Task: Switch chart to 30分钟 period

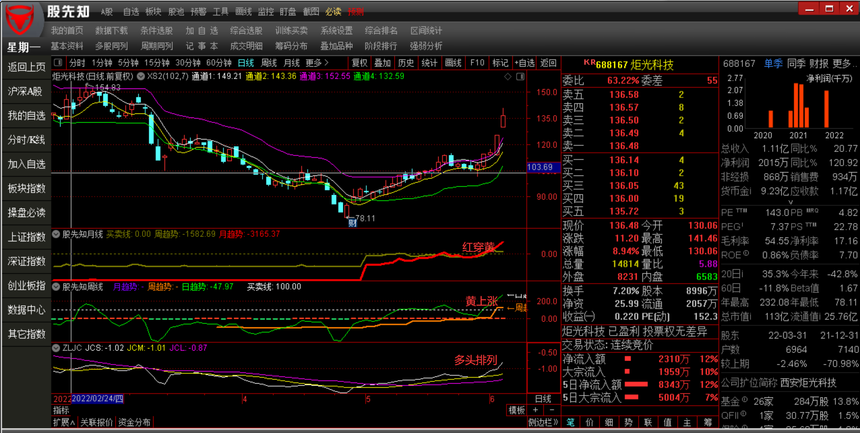Action: click(188, 63)
